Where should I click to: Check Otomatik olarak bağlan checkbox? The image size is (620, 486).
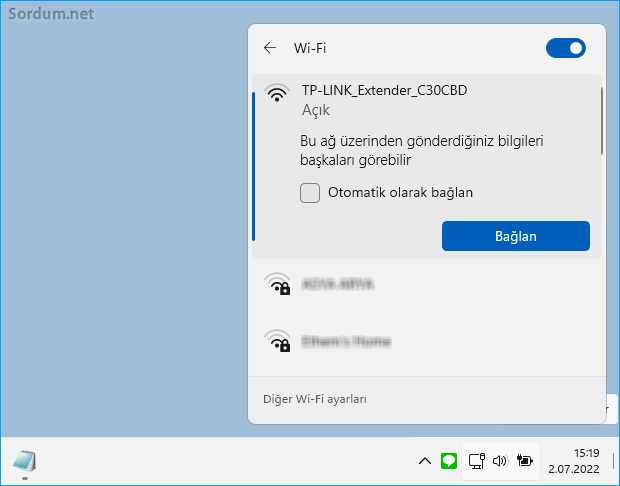tap(310, 193)
